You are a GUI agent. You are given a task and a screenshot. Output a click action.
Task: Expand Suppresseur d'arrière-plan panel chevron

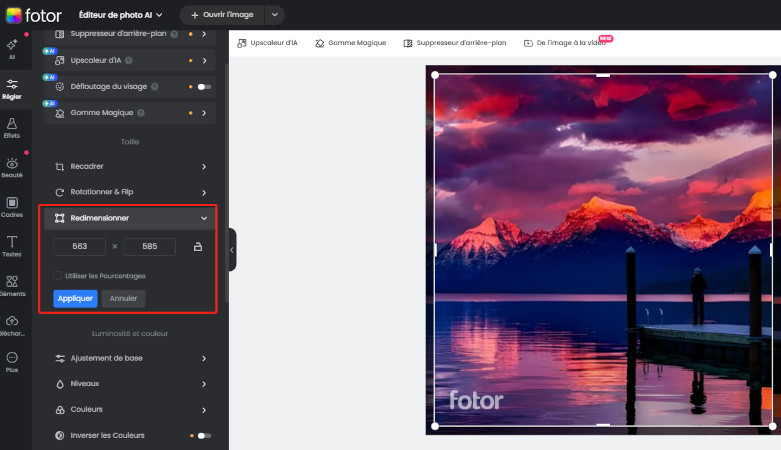pos(204,34)
